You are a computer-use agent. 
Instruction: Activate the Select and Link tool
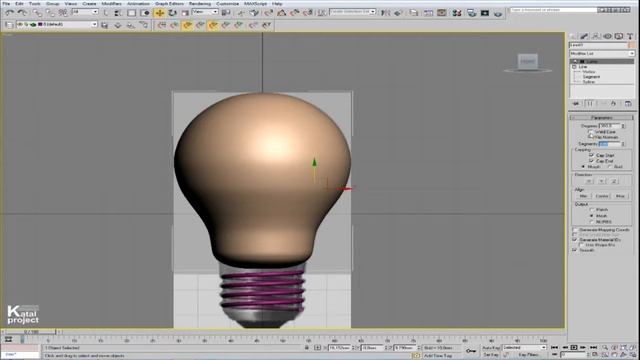[38, 13]
